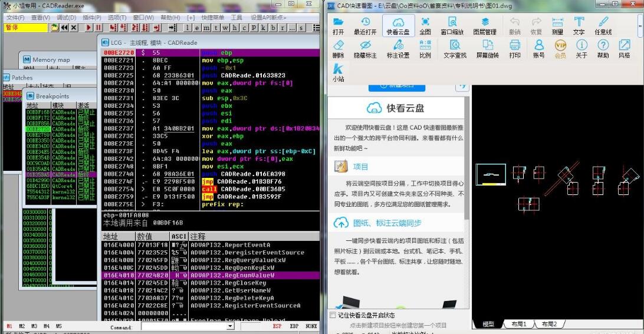The image size is (644, 334).
Task: Switch to the 布局1 layout tab
Action: [519, 324]
